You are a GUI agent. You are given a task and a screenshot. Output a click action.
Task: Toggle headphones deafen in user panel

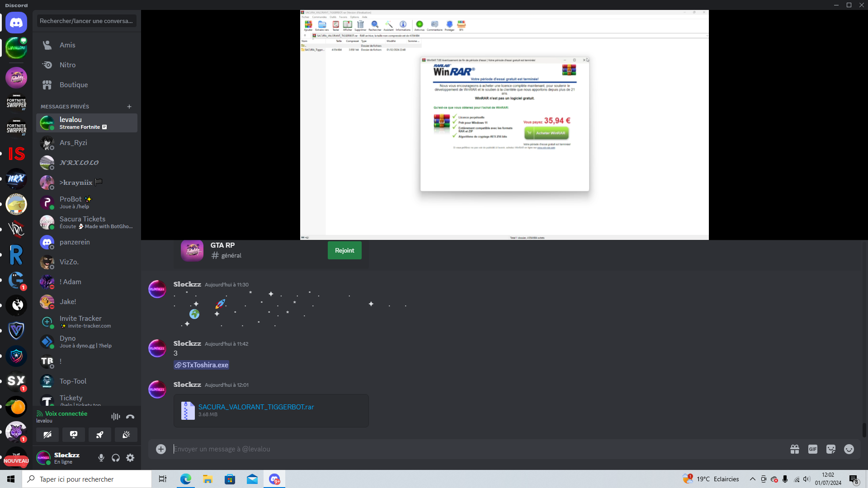(116, 458)
